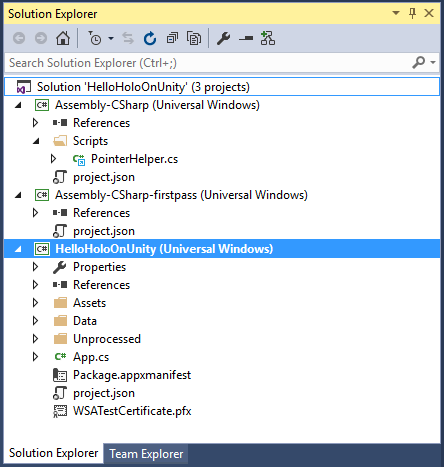Expand the Assets folder

tap(35, 303)
